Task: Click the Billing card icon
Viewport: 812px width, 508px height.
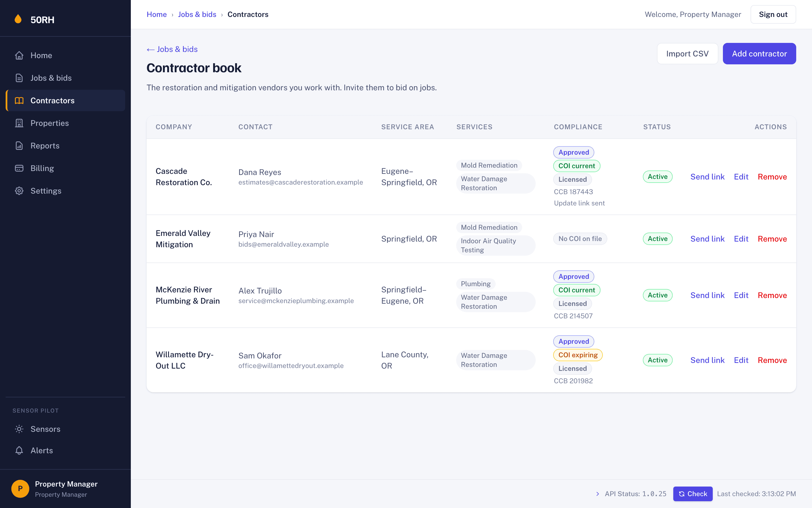Action: click(19, 168)
